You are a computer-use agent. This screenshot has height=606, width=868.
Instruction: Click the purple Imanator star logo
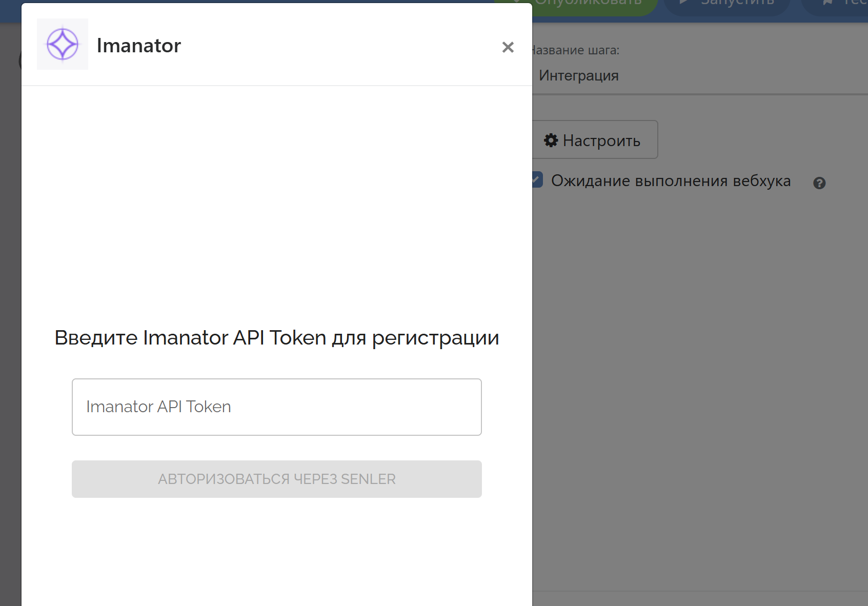point(63,44)
